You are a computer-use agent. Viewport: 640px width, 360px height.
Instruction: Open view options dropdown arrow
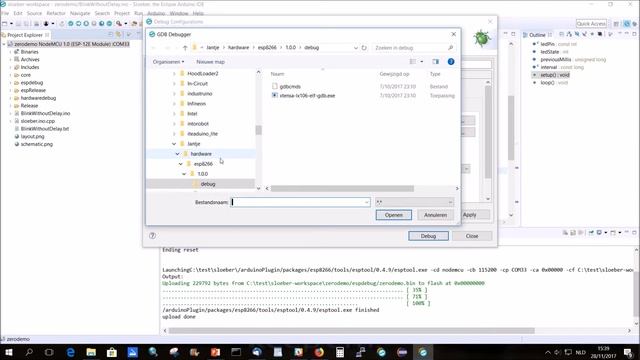click(422, 62)
